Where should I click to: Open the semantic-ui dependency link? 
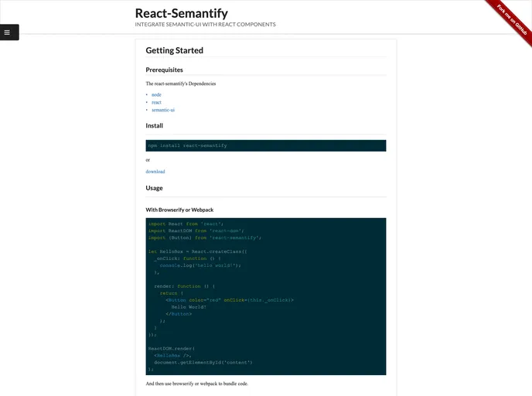click(163, 110)
